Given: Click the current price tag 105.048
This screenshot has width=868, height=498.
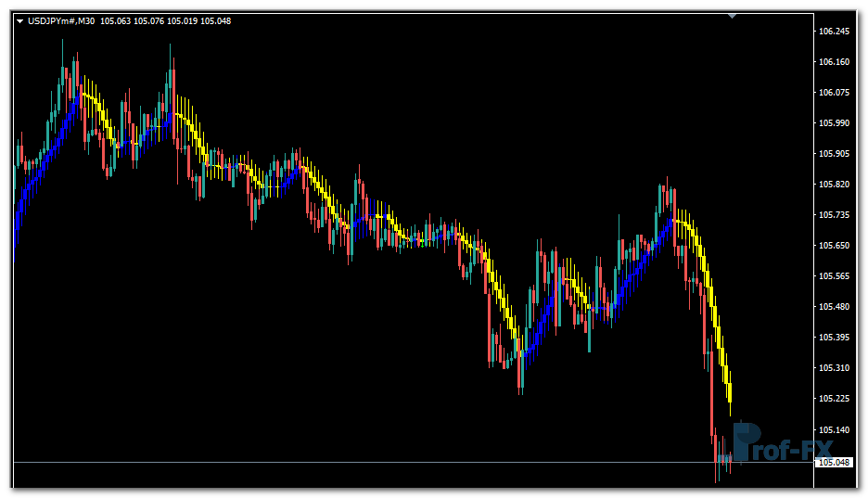Looking at the screenshot, I should point(835,462).
